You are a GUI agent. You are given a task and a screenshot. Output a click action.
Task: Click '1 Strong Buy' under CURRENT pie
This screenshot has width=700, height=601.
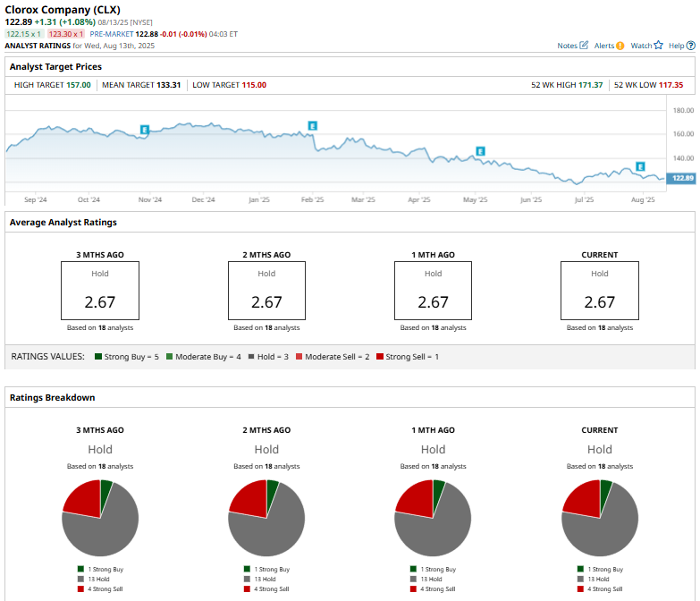[x=605, y=570]
